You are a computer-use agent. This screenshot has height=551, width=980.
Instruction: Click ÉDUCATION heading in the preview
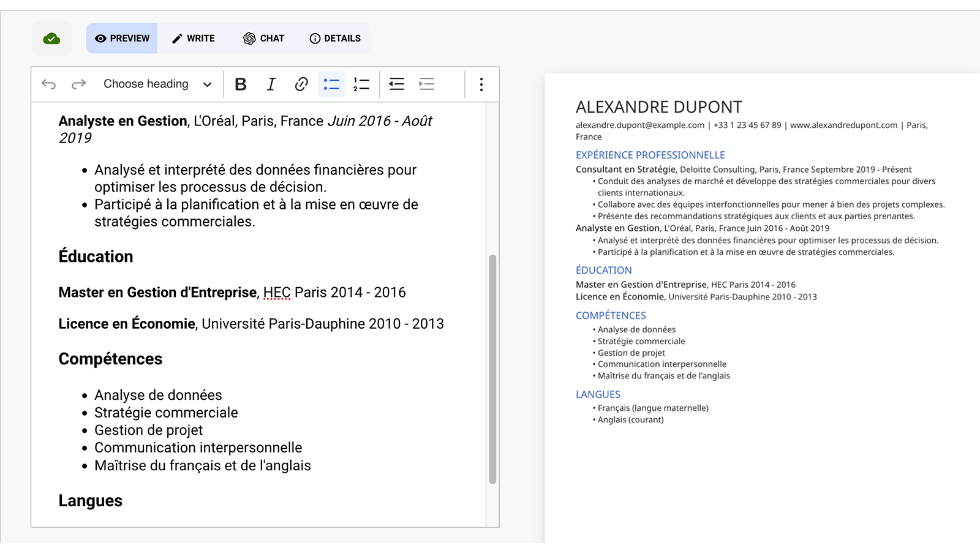click(x=603, y=270)
